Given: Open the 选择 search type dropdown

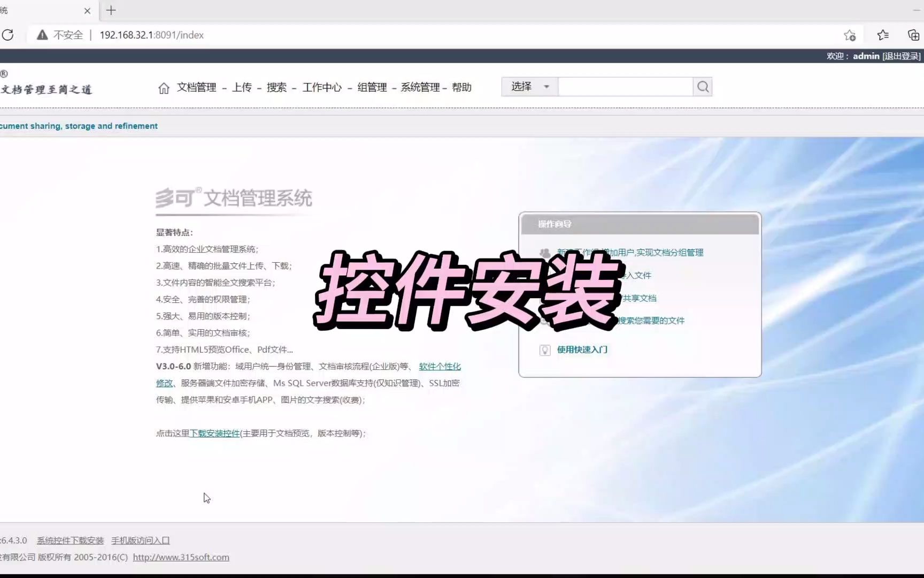Looking at the screenshot, I should (529, 87).
